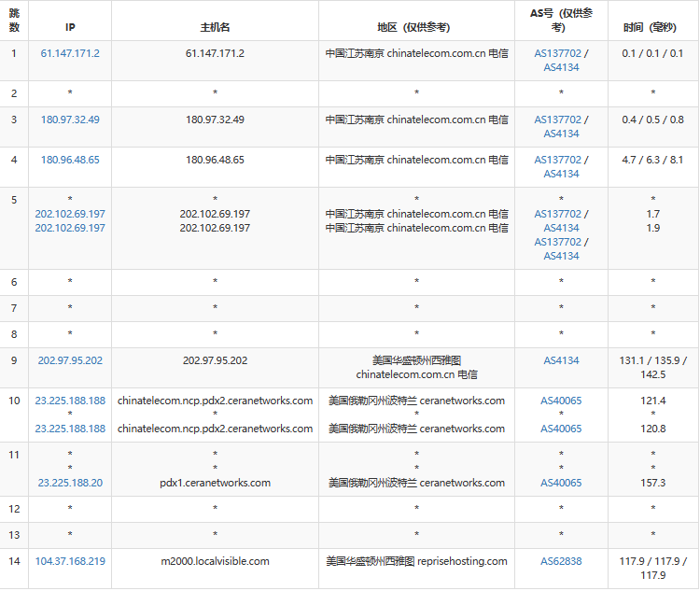
Task: Select the 跳数 column header
Action: [x=14, y=21]
